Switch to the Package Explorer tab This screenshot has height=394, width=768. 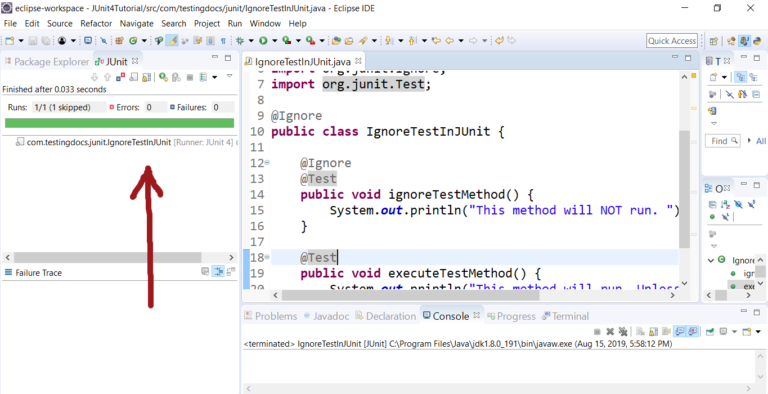pos(47,62)
